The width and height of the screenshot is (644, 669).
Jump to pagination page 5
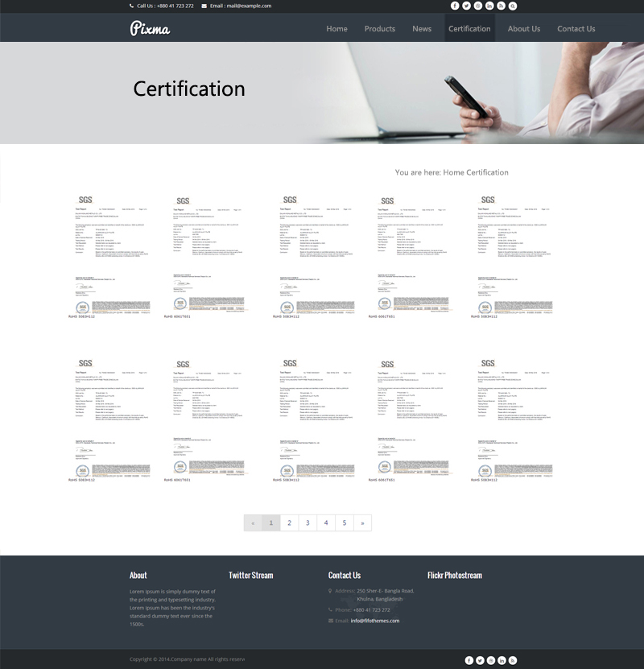pos(345,523)
